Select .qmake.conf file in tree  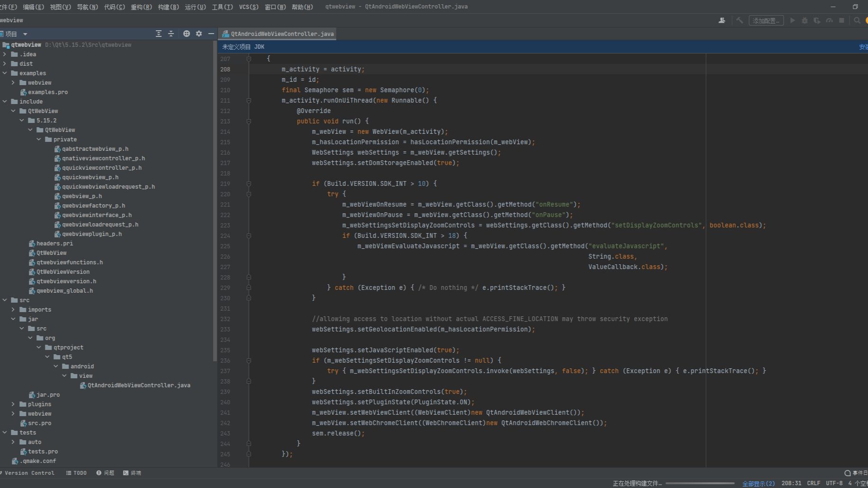coord(34,461)
